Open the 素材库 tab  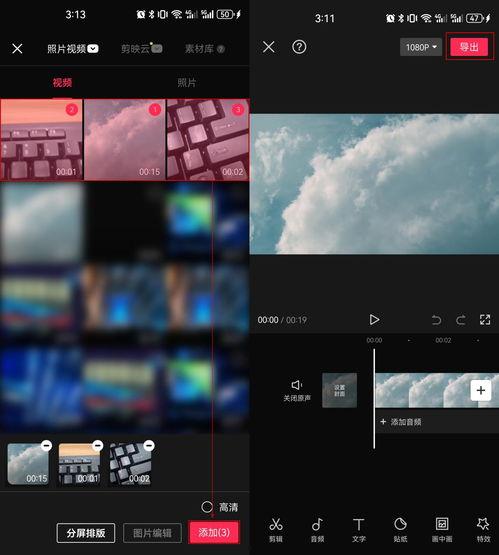(205, 48)
